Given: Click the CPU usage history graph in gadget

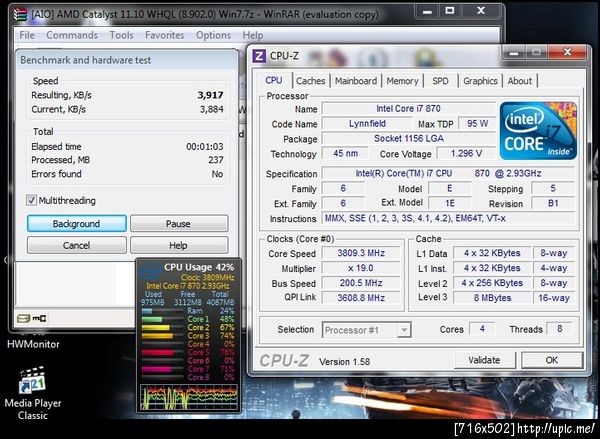Looking at the screenshot, I should click(189, 397).
